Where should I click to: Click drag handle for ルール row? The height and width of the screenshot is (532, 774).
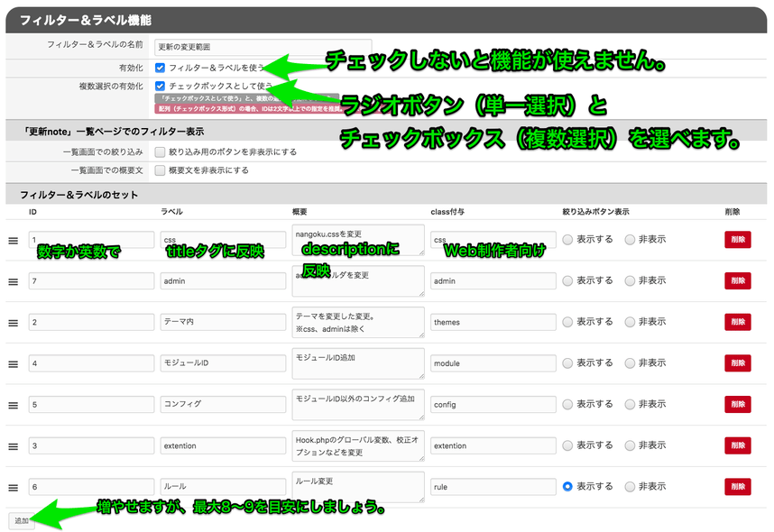(x=14, y=487)
